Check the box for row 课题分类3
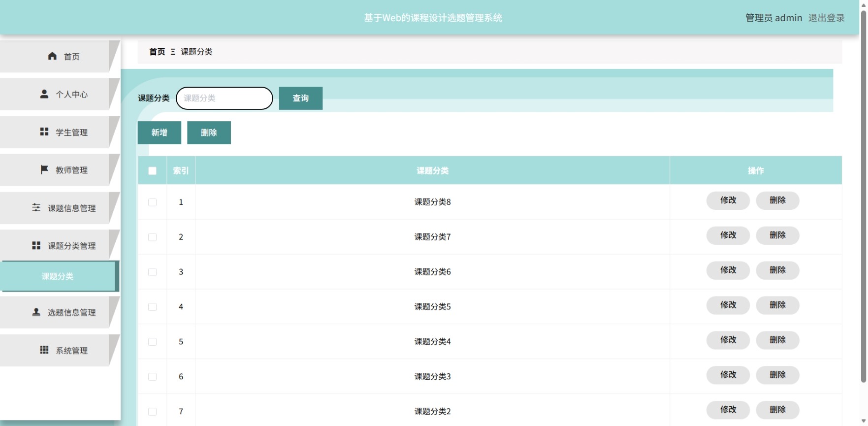The height and width of the screenshot is (426, 868). pos(153,377)
